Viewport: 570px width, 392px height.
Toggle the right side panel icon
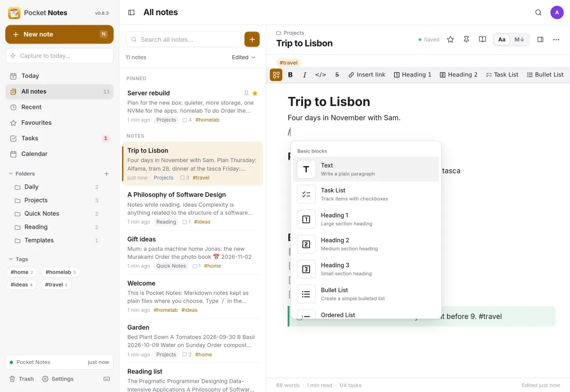[540, 39]
